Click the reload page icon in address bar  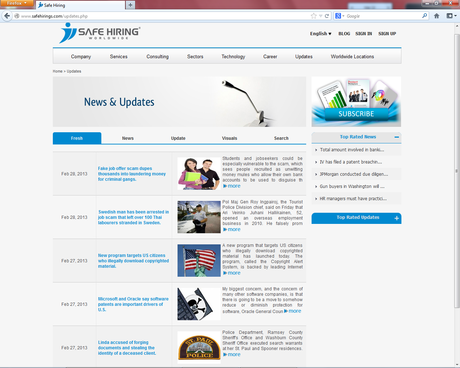point(327,16)
